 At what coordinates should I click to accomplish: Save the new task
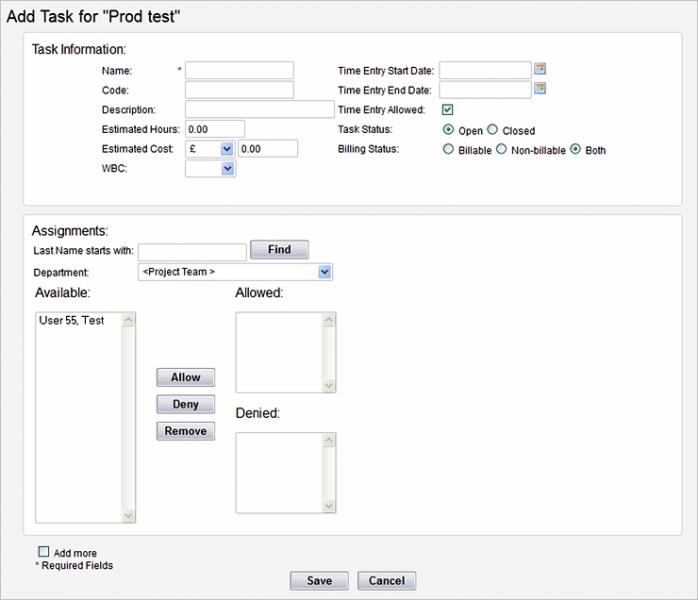coord(319,581)
